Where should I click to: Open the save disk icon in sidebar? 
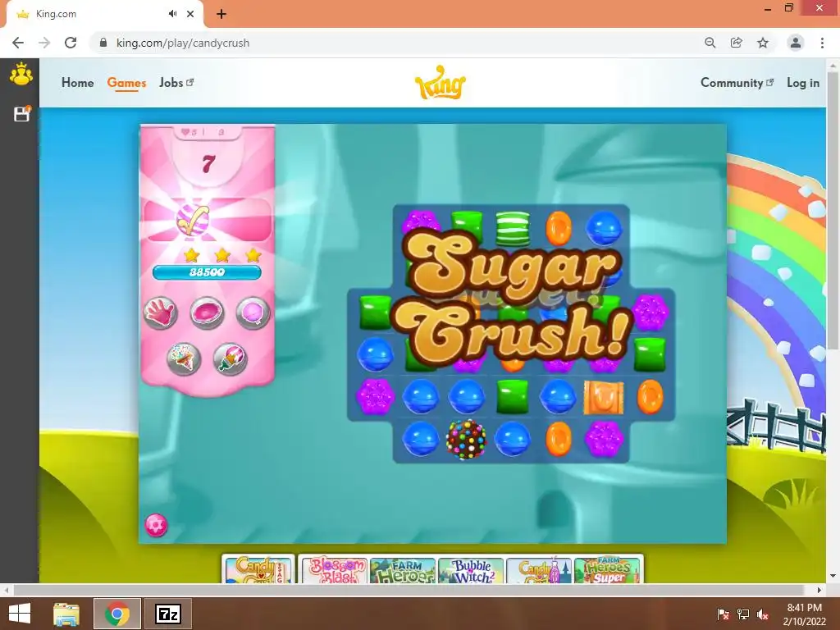point(22,113)
